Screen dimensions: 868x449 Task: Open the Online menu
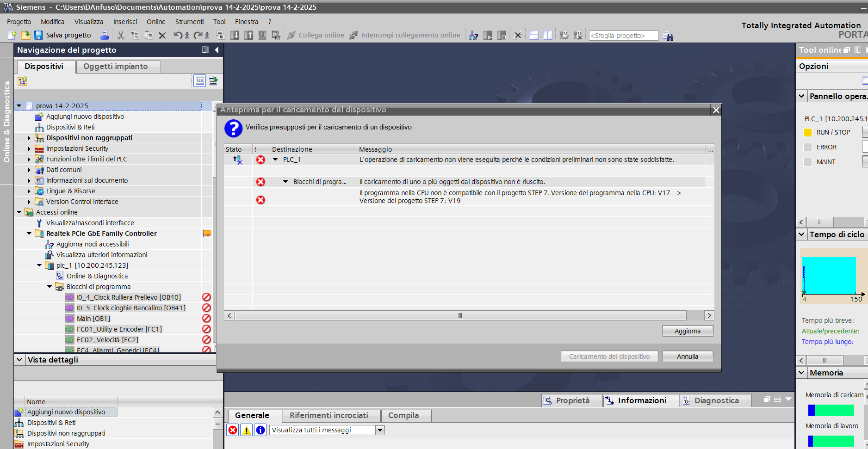156,22
